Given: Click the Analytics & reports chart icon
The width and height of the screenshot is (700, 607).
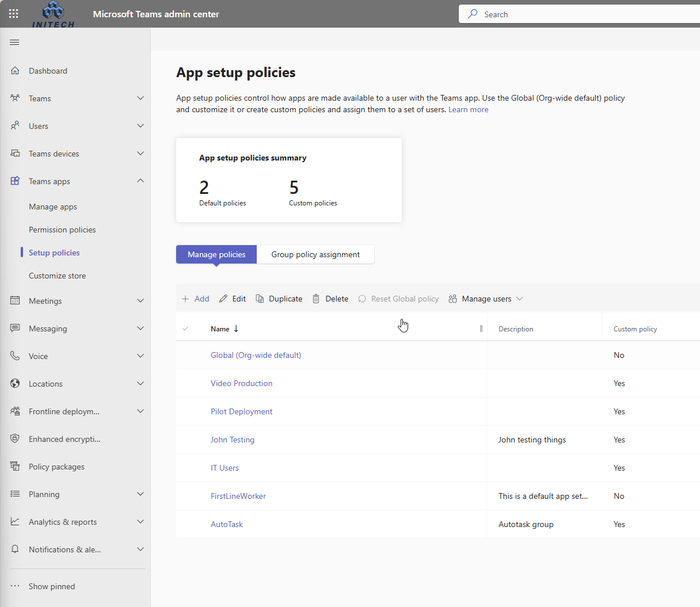Looking at the screenshot, I should point(15,522).
